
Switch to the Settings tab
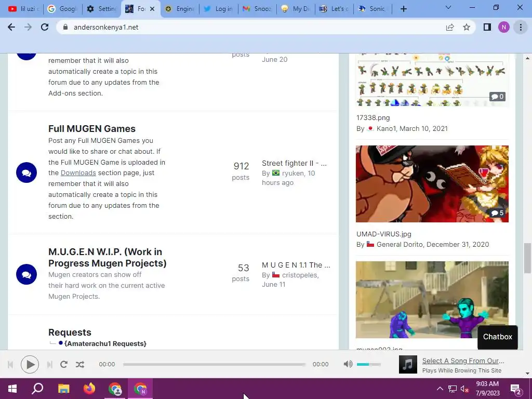(x=101, y=9)
